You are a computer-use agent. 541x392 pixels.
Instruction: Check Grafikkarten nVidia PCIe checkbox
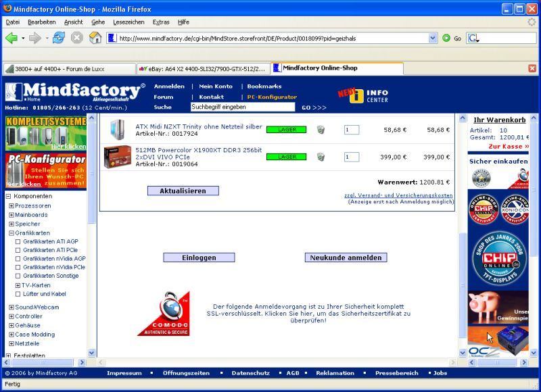(x=18, y=268)
